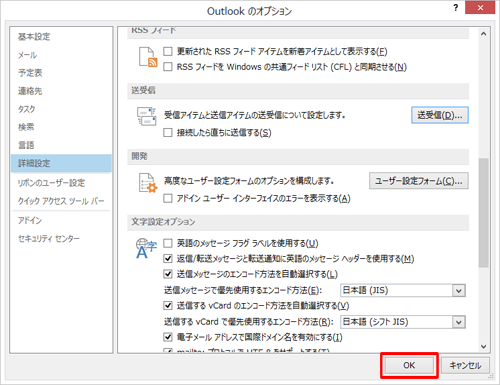Select タスク category

(61, 109)
